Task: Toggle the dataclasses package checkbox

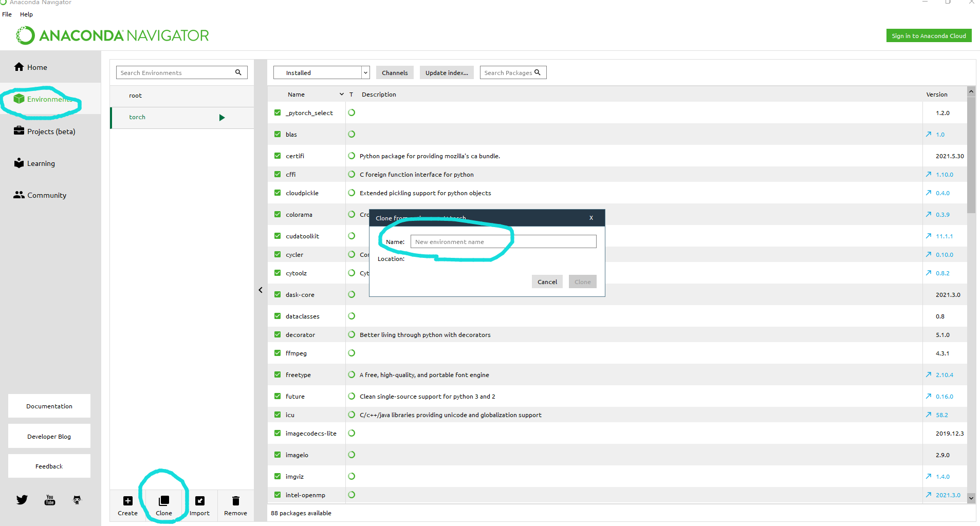Action: tap(278, 316)
